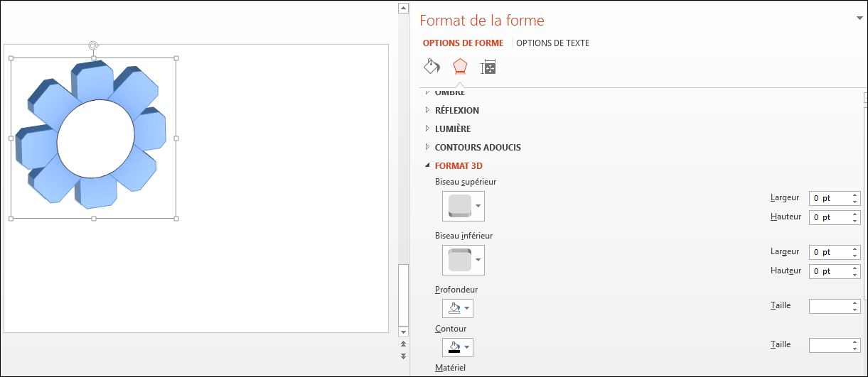Decrease Biseau supérieur Hauteur with down arrow
Screen dimensions: 868x377
(x=855, y=221)
